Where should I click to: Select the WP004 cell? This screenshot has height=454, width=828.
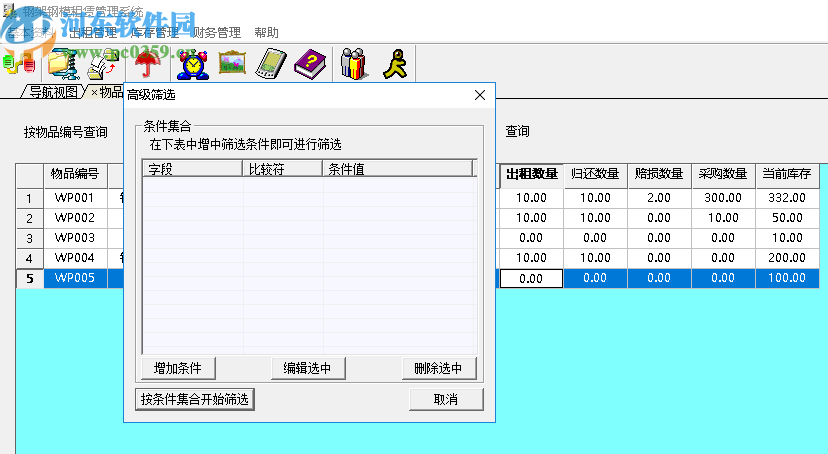[x=75, y=258]
